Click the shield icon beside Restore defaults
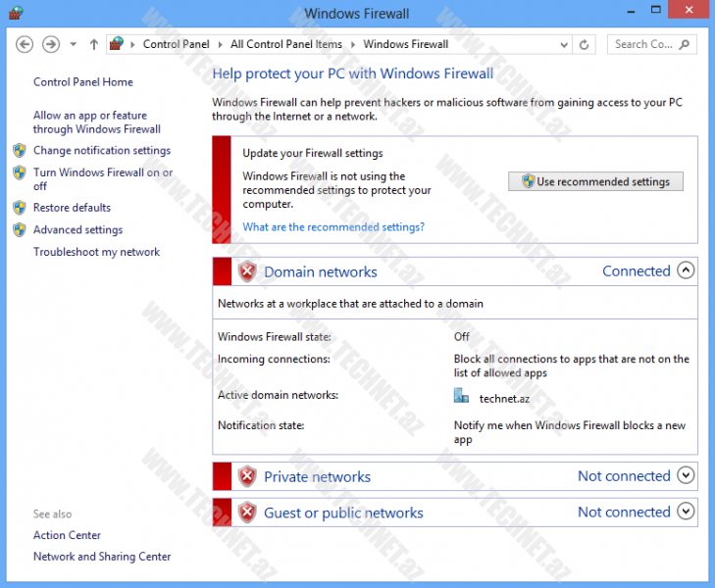 pyautogui.click(x=20, y=208)
